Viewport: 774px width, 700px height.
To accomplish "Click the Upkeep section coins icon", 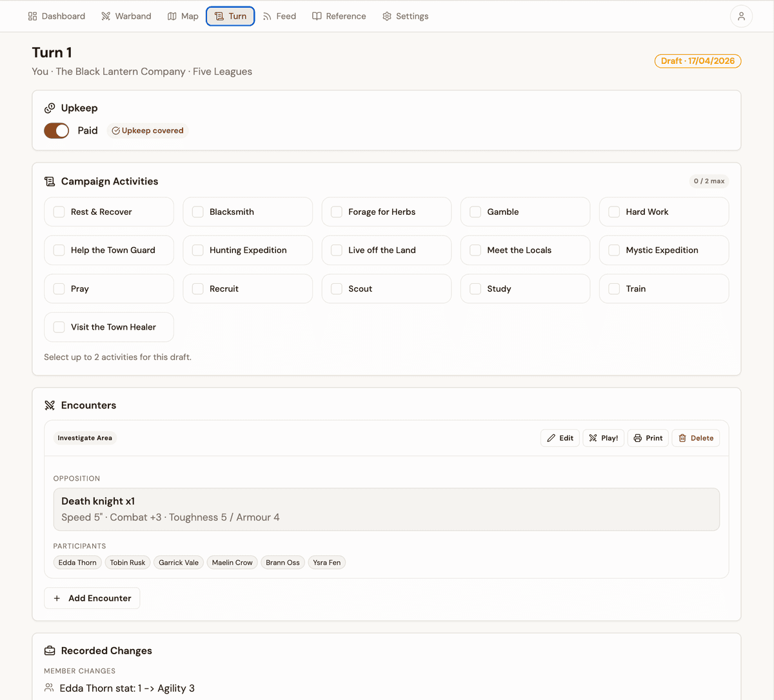I will tap(50, 108).
